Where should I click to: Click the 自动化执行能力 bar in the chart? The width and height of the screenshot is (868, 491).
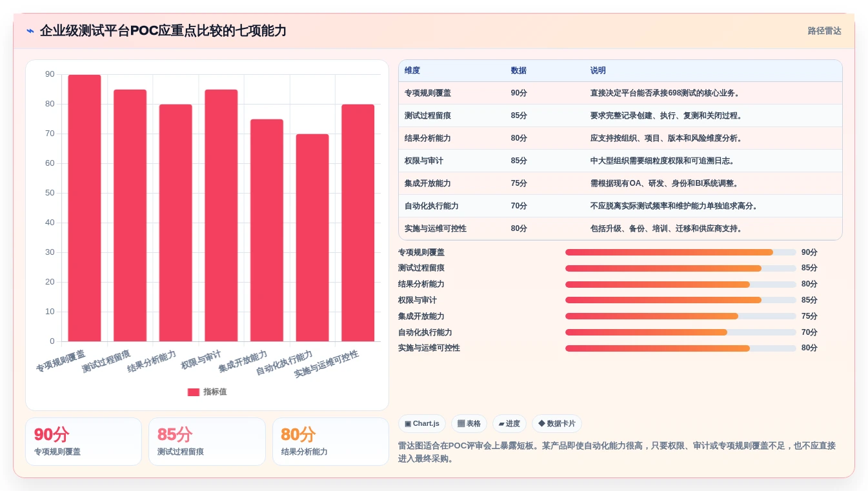click(312, 237)
